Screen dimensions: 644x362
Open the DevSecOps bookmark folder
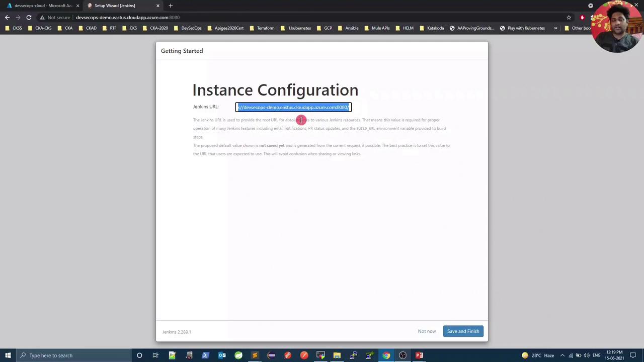(188, 28)
